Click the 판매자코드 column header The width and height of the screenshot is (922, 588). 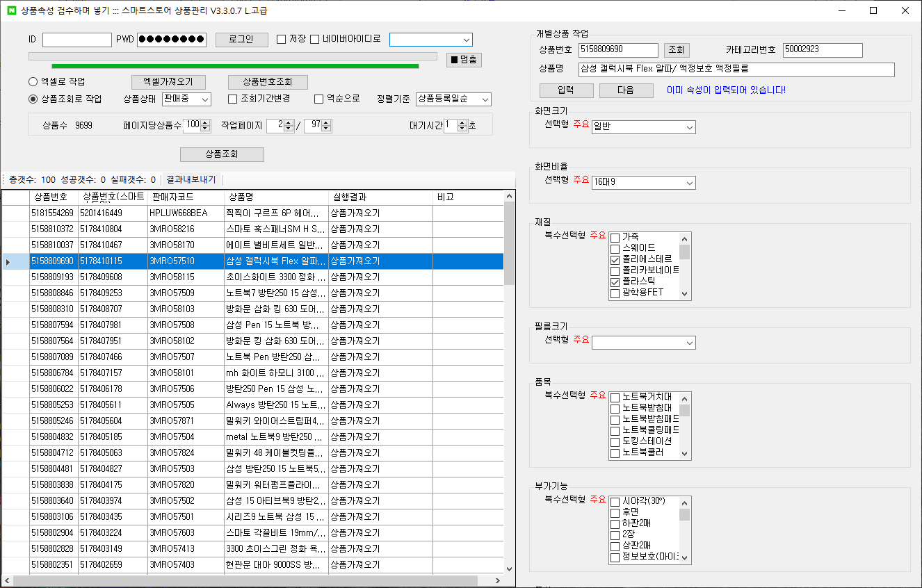[x=186, y=197]
